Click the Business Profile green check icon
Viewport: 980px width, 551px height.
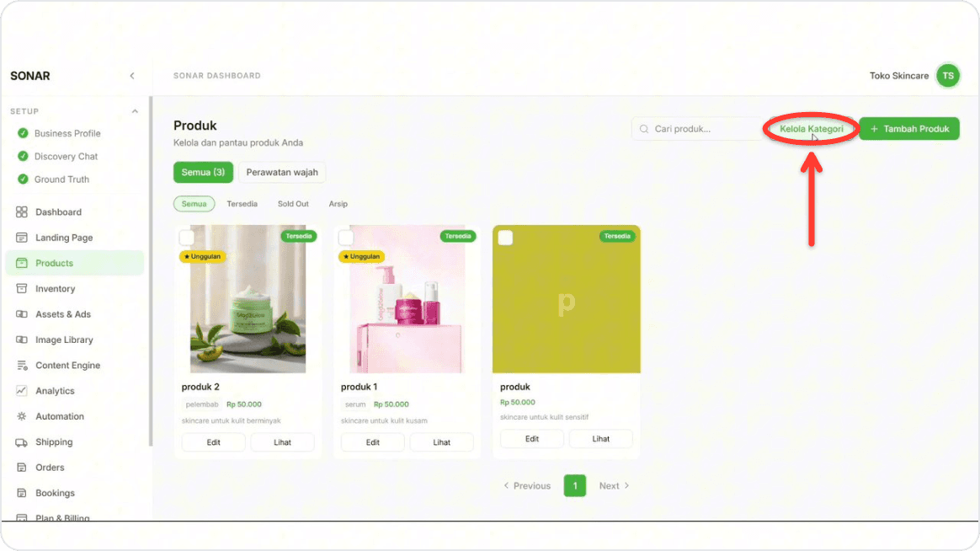[x=23, y=133]
